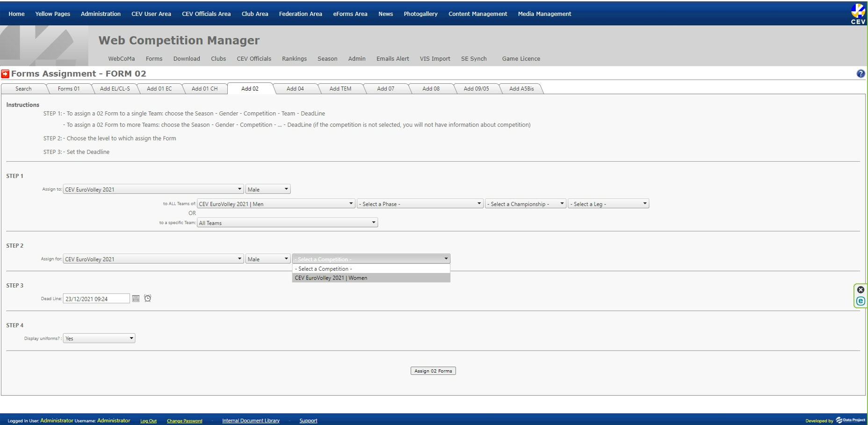
Task: Open the Federation Area menu
Action: pos(301,14)
